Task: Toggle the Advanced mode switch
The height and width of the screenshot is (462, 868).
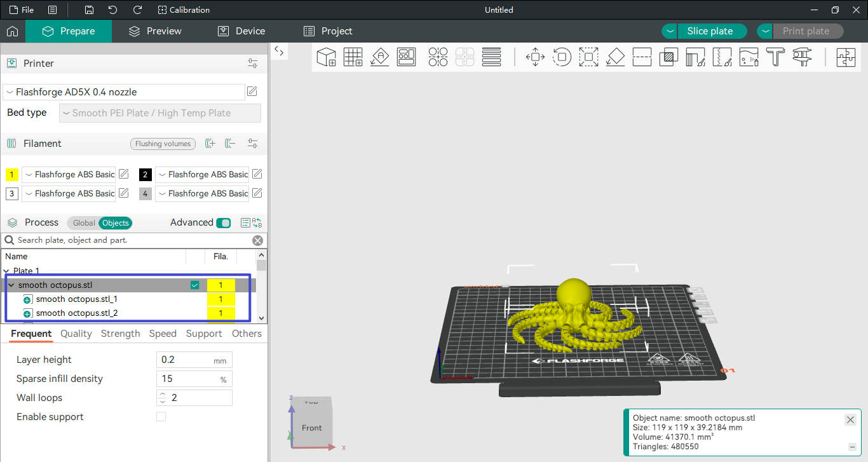Action: click(224, 223)
